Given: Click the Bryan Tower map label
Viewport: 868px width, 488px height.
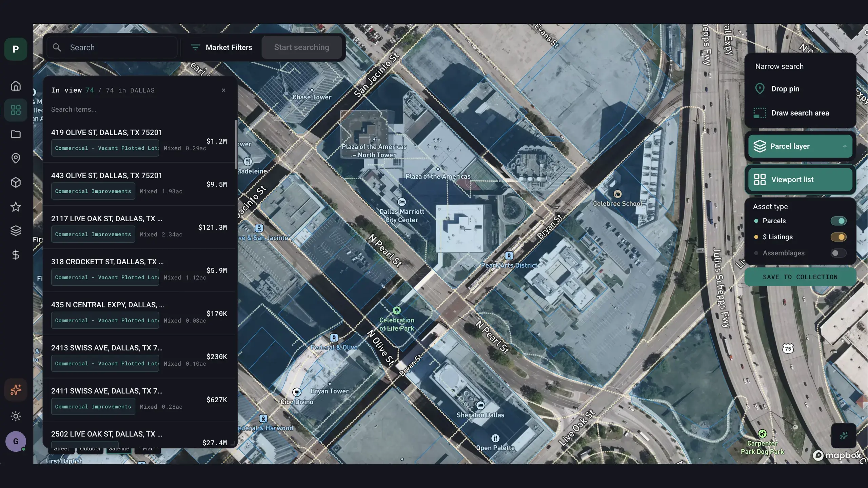Looking at the screenshot, I should [x=329, y=391].
